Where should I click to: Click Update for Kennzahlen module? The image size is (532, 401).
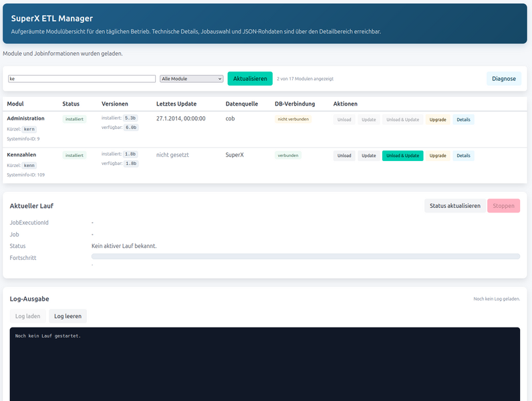[x=369, y=156]
